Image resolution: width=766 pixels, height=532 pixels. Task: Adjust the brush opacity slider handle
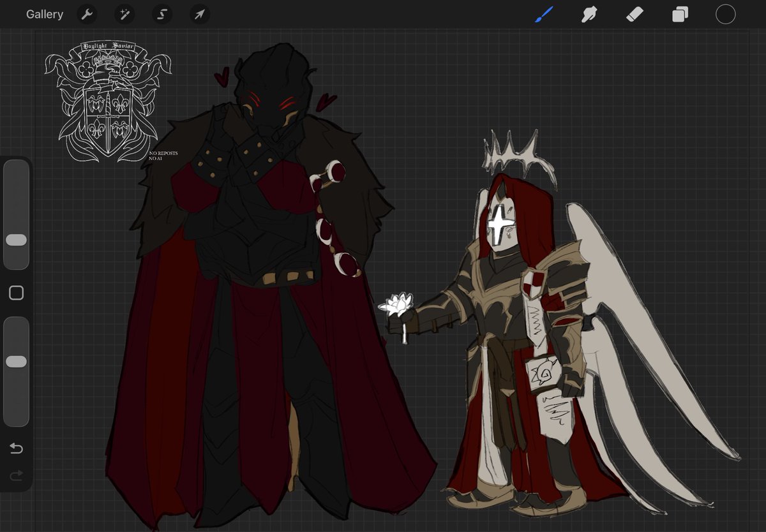point(16,362)
